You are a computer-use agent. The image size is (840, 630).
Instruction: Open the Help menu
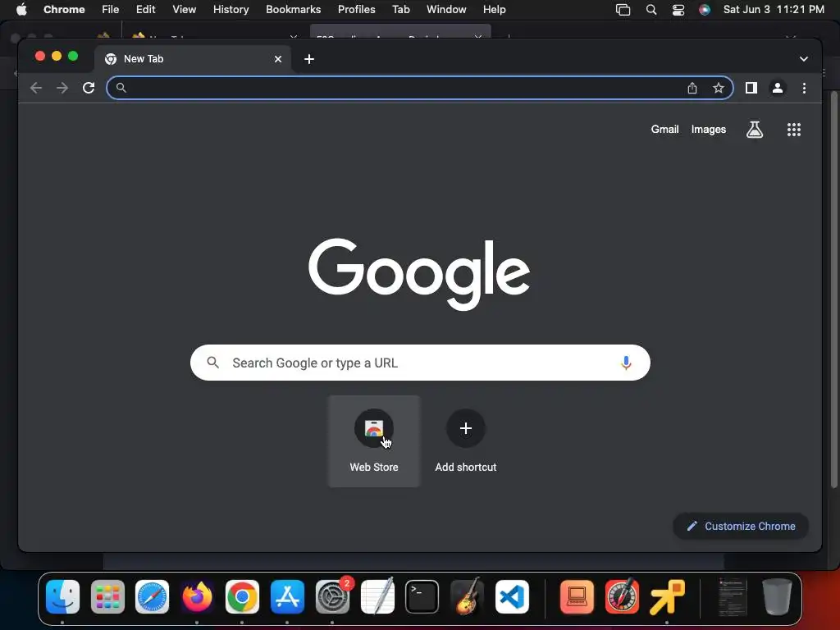click(494, 9)
